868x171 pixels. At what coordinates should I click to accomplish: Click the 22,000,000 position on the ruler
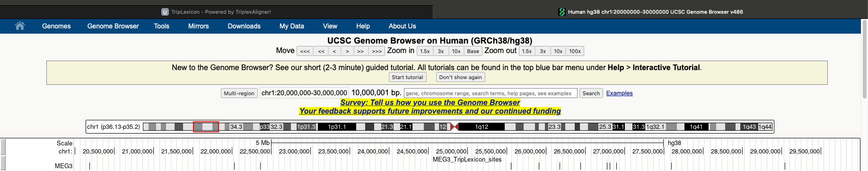coord(216,152)
